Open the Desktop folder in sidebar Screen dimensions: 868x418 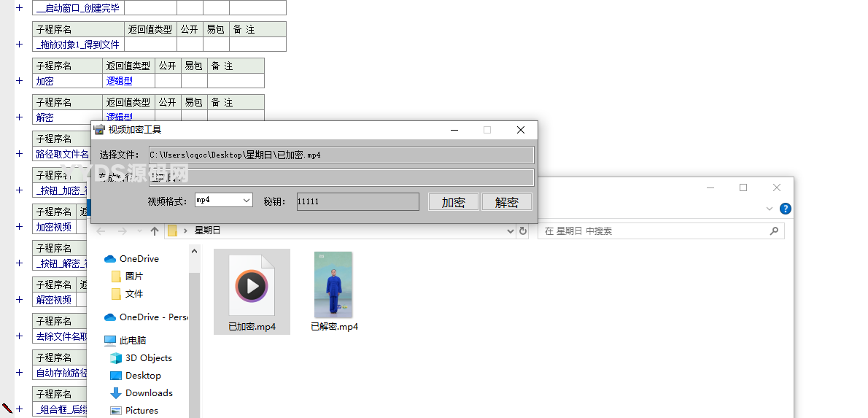coord(143,376)
